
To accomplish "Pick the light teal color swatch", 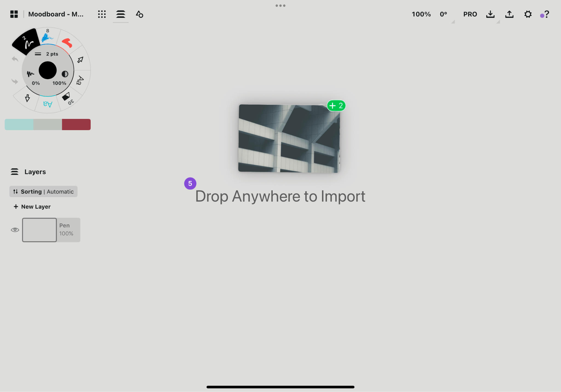I will [19, 124].
